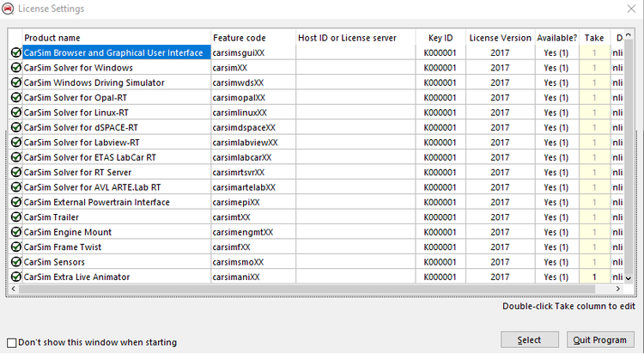The height and width of the screenshot is (354, 644).
Task: Click the checkmark icon beside CarSim Solver for Windows
Action: tap(15, 68)
